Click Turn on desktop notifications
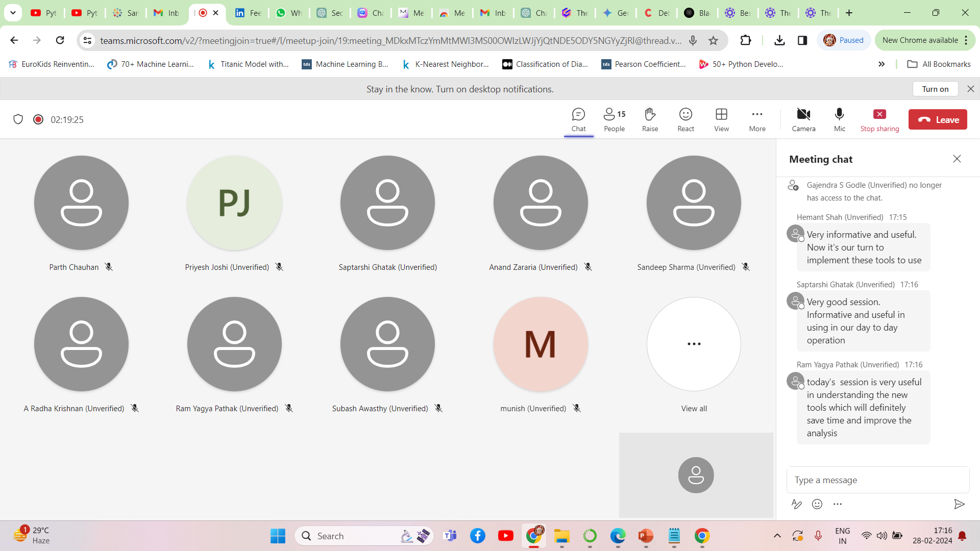 pos(935,89)
